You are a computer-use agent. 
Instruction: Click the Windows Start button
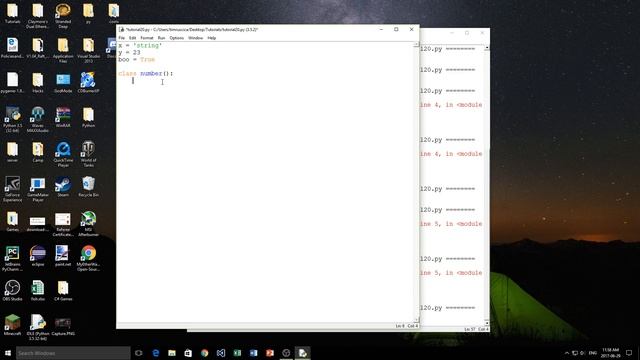pos(8,353)
